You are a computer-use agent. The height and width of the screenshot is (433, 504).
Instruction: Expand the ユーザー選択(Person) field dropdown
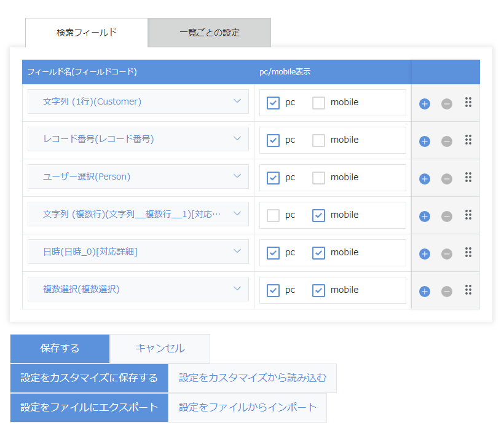[138, 177]
